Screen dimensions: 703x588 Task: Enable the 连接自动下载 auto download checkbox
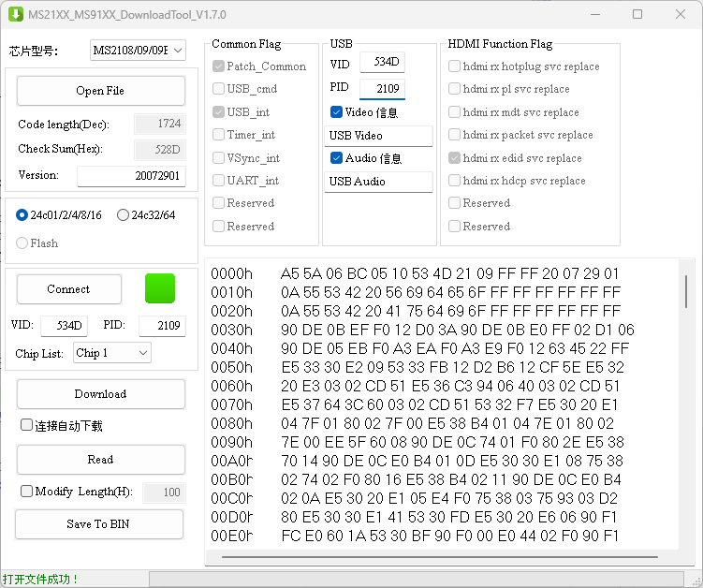(x=27, y=425)
